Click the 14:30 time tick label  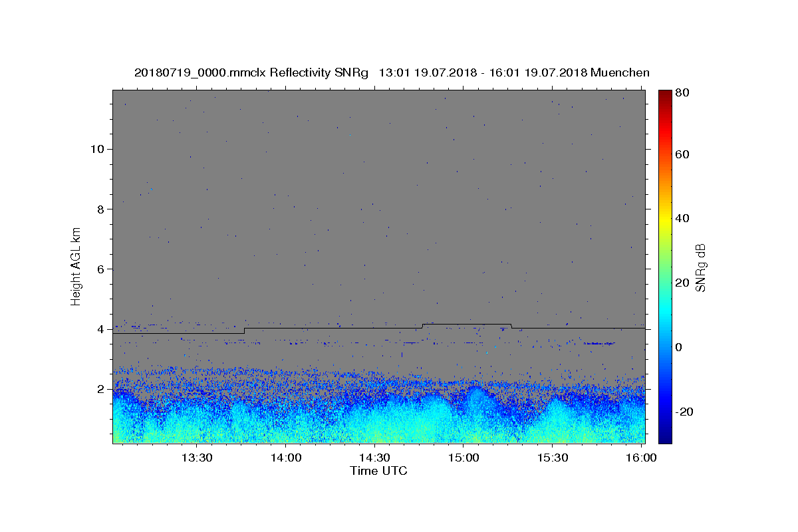tap(375, 458)
